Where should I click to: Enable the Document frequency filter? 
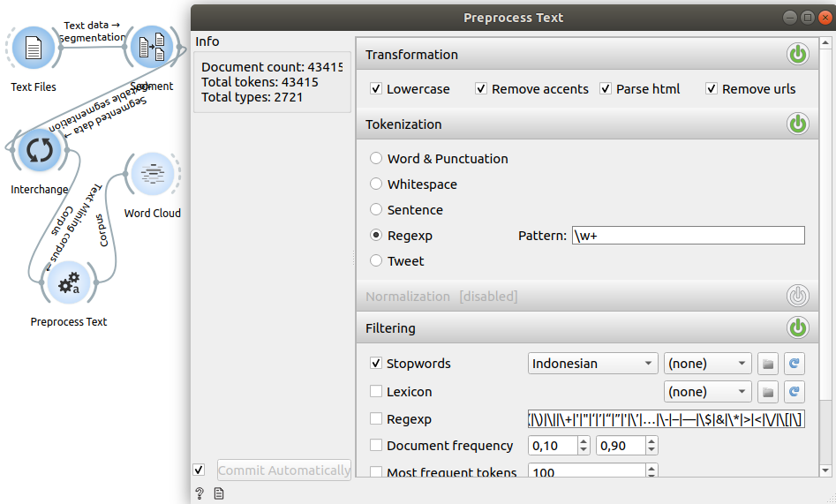coord(377,446)
